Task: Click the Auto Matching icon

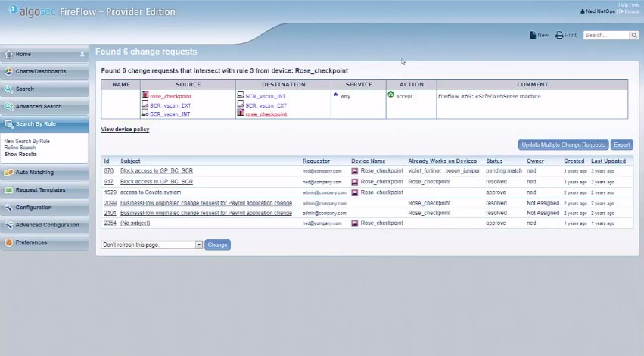Action: point(8,173)
